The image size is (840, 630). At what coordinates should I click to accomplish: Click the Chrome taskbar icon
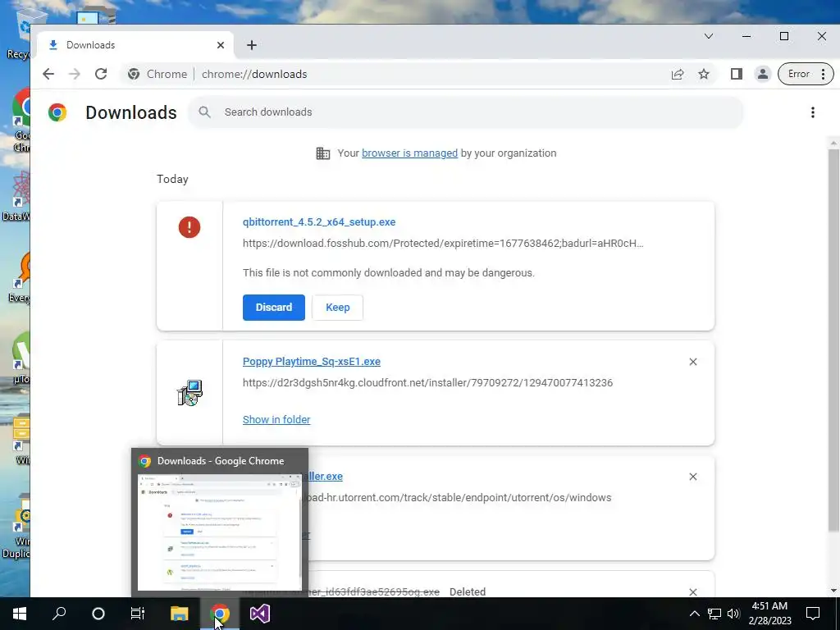[x=220, y=614]
